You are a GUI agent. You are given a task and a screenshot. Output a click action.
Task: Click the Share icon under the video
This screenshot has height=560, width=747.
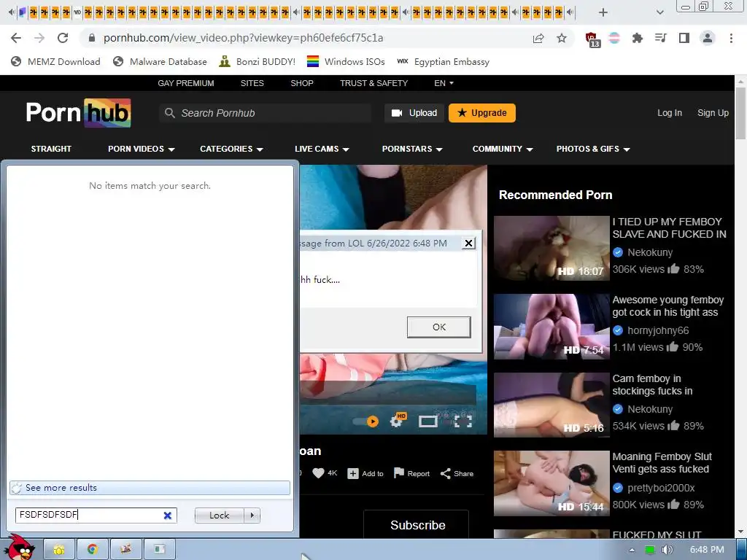pyautogui.click(x=457, y=473)
